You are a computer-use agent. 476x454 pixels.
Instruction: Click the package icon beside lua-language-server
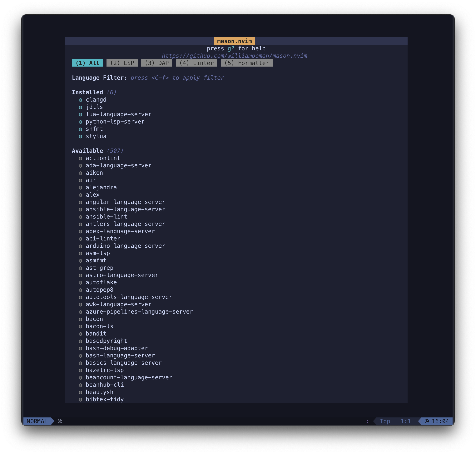pyautogui.click(x=81, y=114)
